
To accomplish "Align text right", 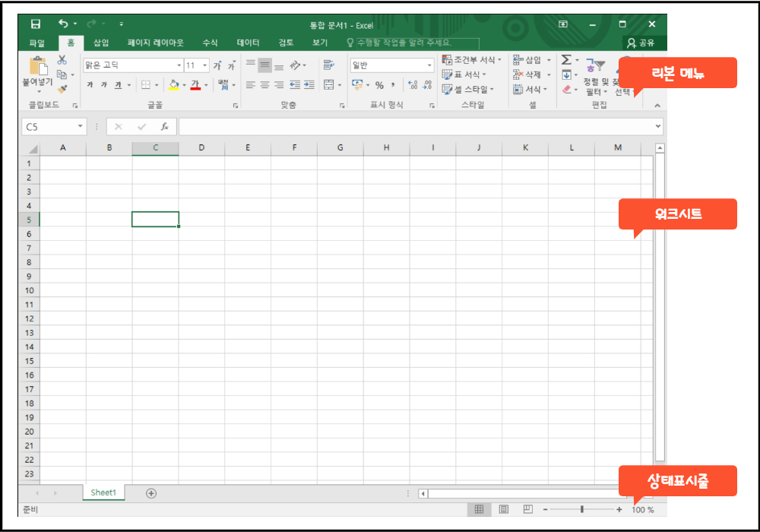I will tap(279, 85).
